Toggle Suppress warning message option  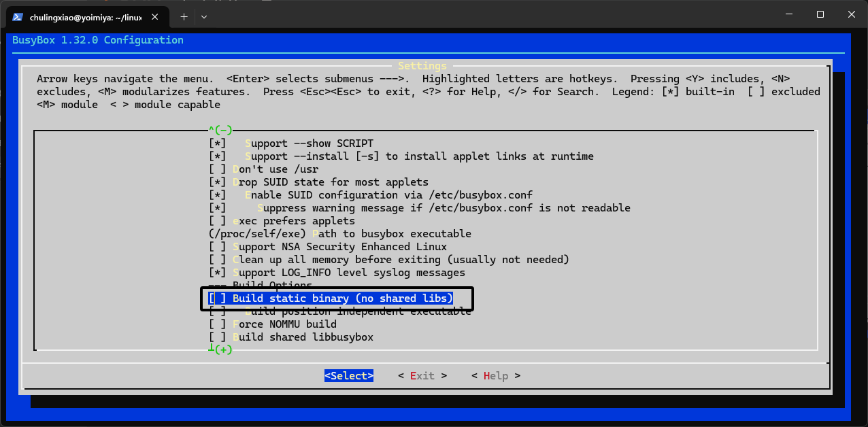click(x=420, y=208)
